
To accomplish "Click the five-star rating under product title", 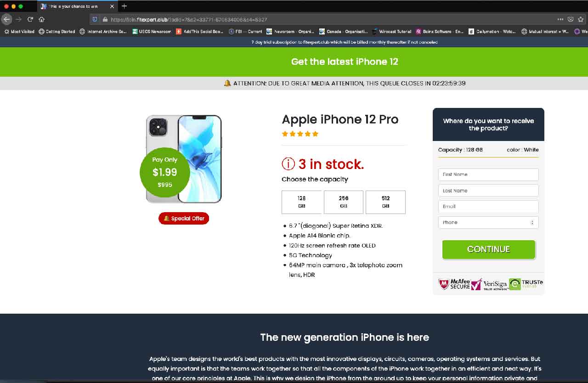I will point(300,134).
